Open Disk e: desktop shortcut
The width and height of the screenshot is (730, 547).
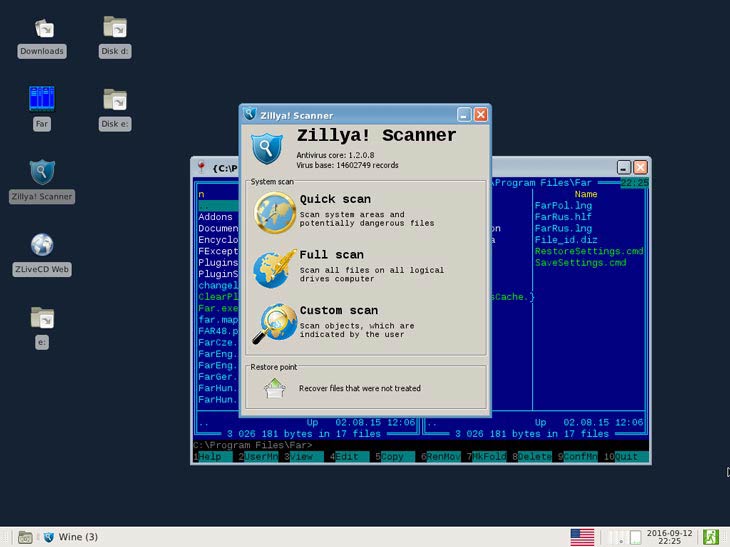click(115, 100)
